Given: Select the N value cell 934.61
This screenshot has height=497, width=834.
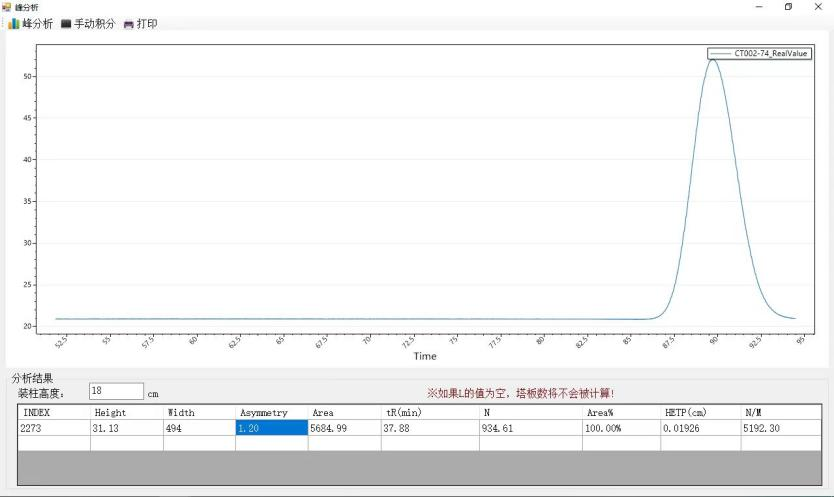Looking at the screenshot, I should (x=530, y=428).
